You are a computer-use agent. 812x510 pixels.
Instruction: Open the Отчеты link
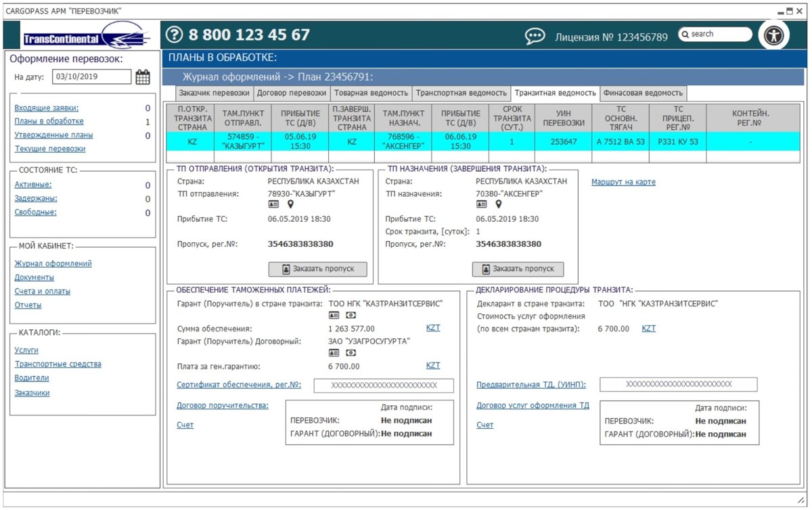(x=28, y=305)
